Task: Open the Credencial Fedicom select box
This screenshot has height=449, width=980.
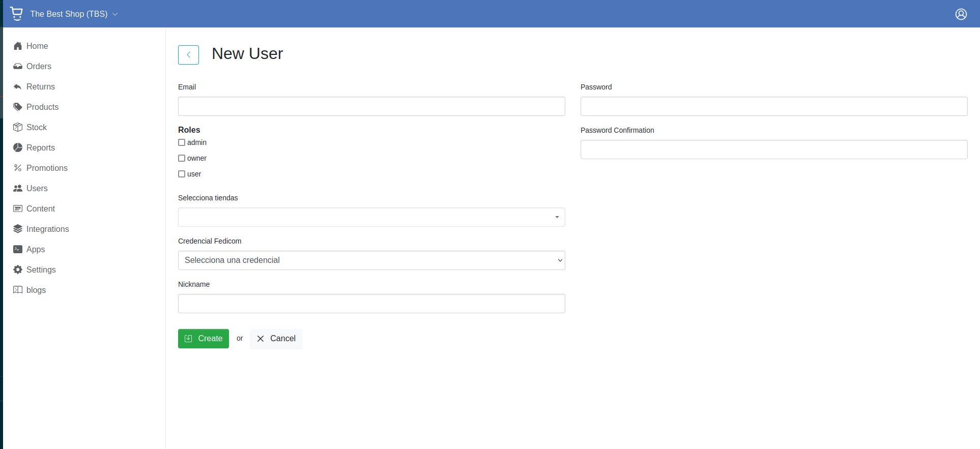Action: click(371, 260)
